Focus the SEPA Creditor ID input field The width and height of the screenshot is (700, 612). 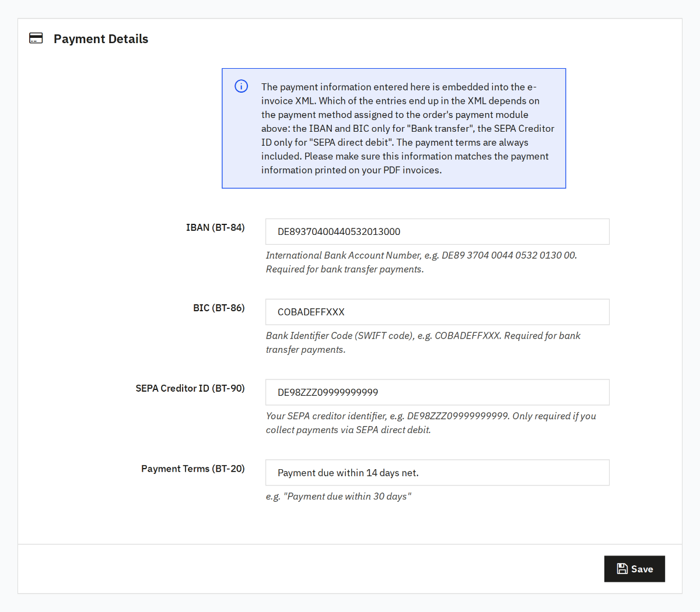click(437, 392)
